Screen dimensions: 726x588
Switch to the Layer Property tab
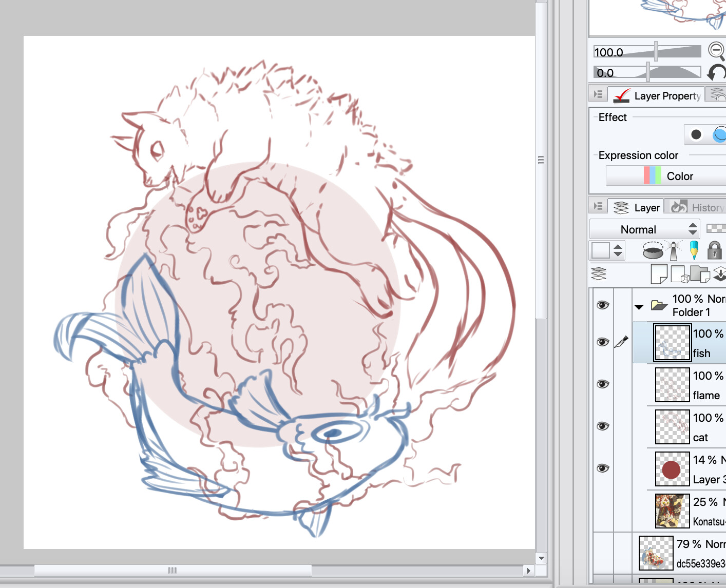pos(657,95)
